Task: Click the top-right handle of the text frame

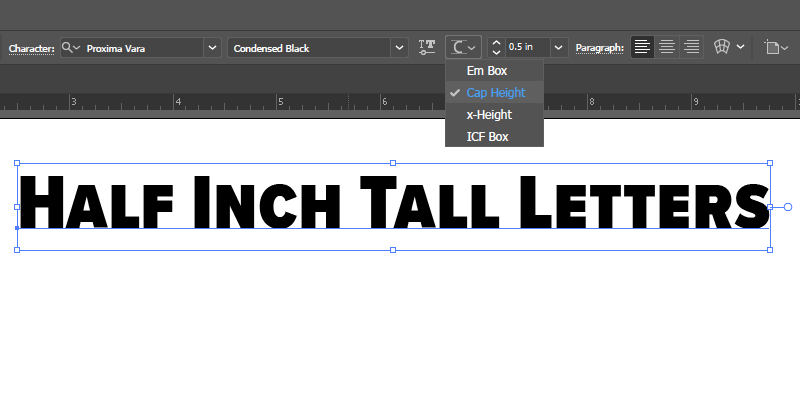Action: [x=770, y=163]
